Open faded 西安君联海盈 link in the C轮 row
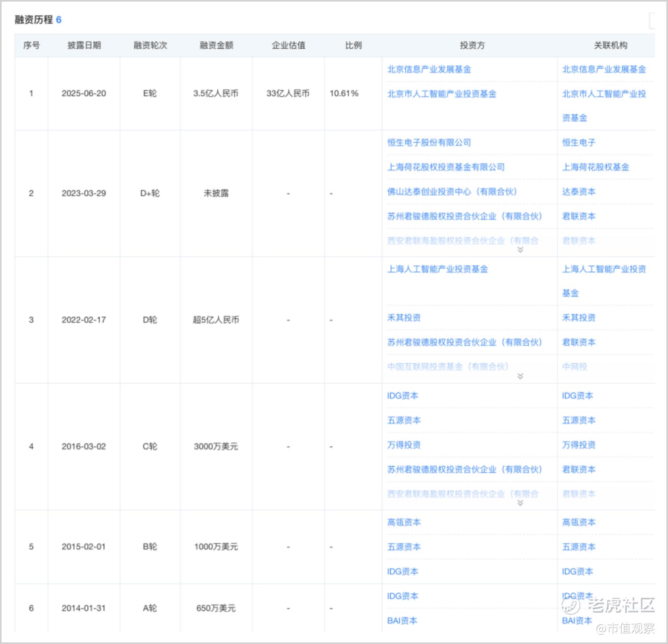Image resolution: width=668 pixels, height=644 pixels. pos(463,494)
